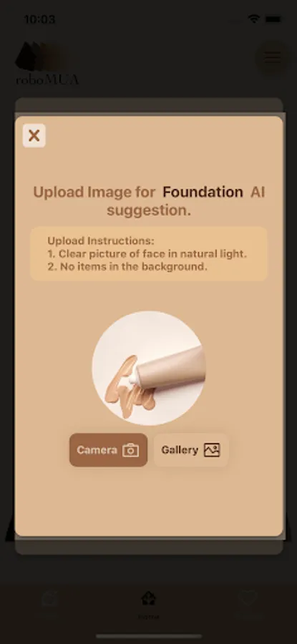Click the picture icon inside Gallery button
Image resolution: width=297 pixels, height=644 pixels.
pyautogui.click(x=212, y=450)
